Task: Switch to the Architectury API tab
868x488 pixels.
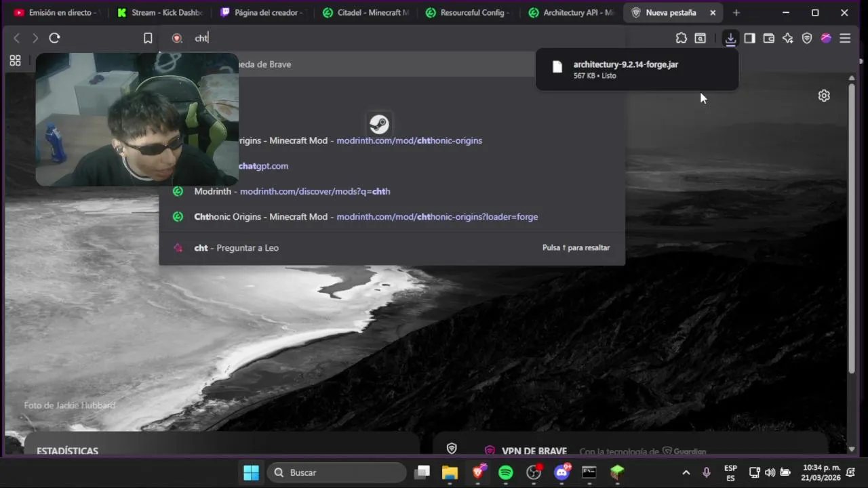Action: point(572,12)
